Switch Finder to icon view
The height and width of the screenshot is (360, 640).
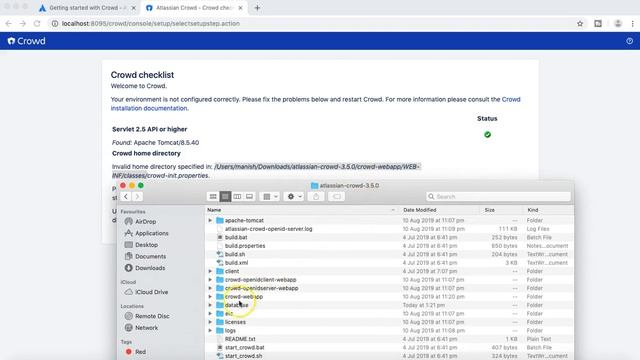[x=213, y=197]
